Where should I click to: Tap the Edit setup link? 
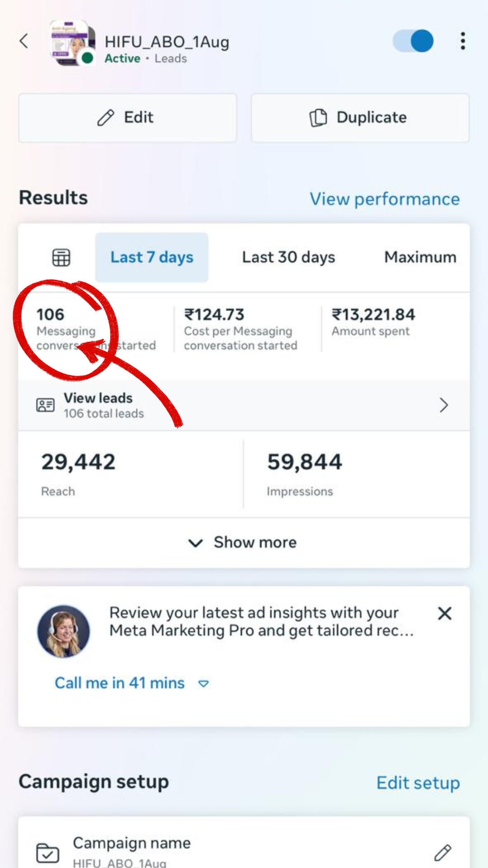pyautogui.click(x=418, y=783)
